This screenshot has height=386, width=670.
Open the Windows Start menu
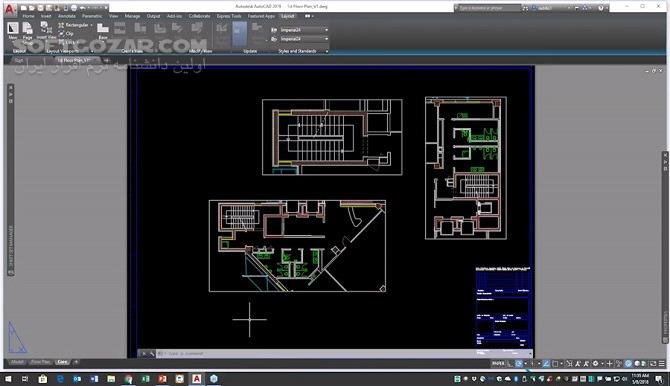8,379
